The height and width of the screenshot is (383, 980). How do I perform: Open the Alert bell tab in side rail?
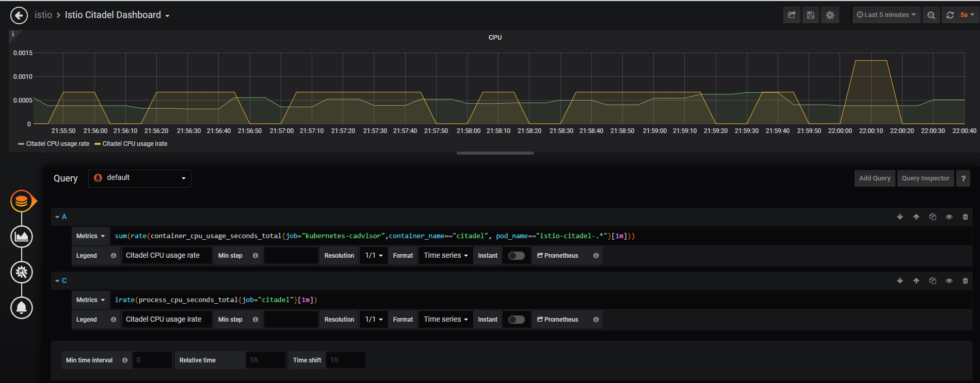22,308
